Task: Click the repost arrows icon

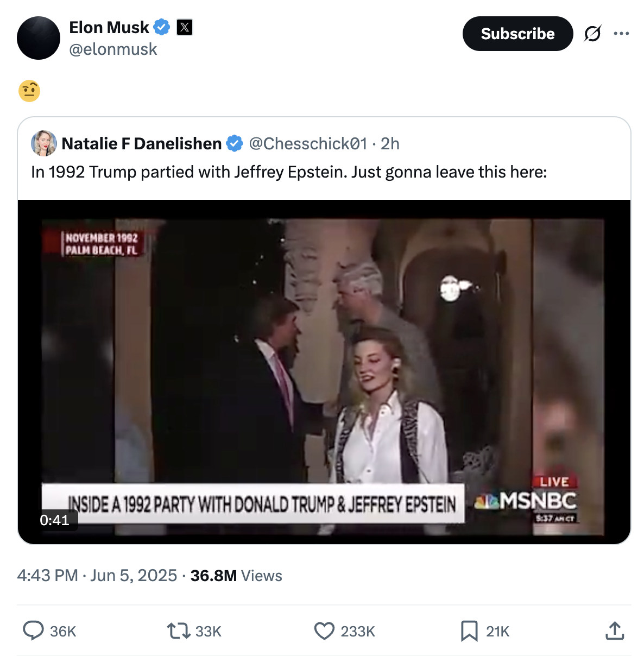Action: pyautogui.click(x=178, y=631)
